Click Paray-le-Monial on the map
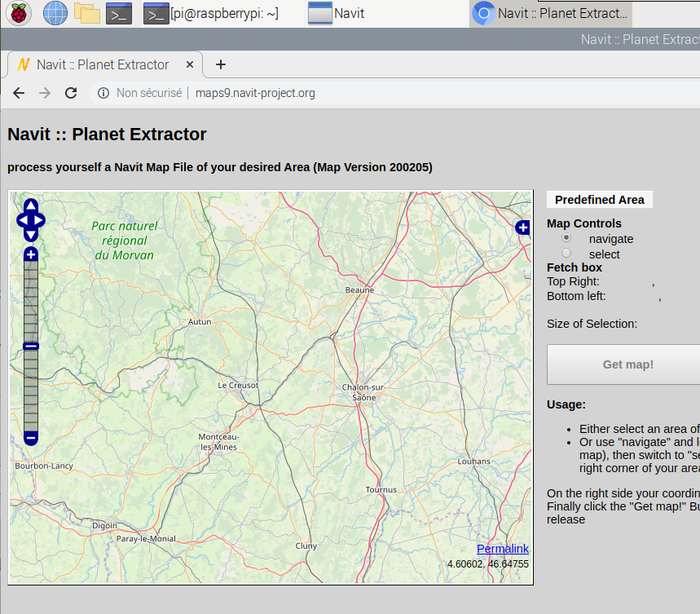Screen dimensions: 700x614 pos(146,538)
